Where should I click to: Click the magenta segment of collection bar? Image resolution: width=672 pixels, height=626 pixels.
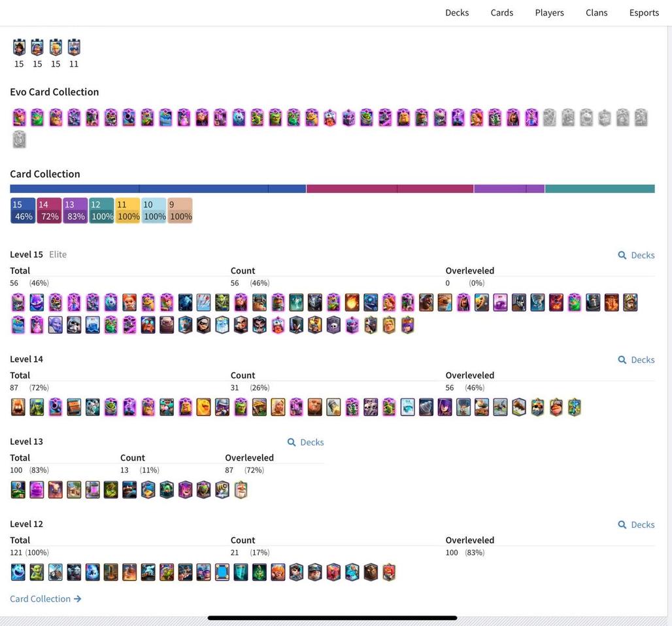pyautogui.click(x=390, y=188)
